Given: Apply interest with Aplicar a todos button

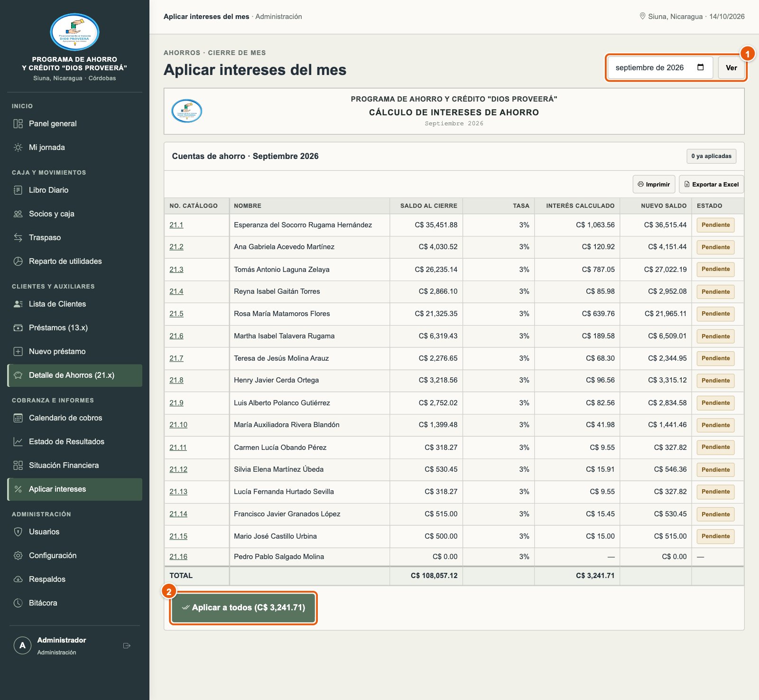Looking at the screenshot, I should 243,608.
